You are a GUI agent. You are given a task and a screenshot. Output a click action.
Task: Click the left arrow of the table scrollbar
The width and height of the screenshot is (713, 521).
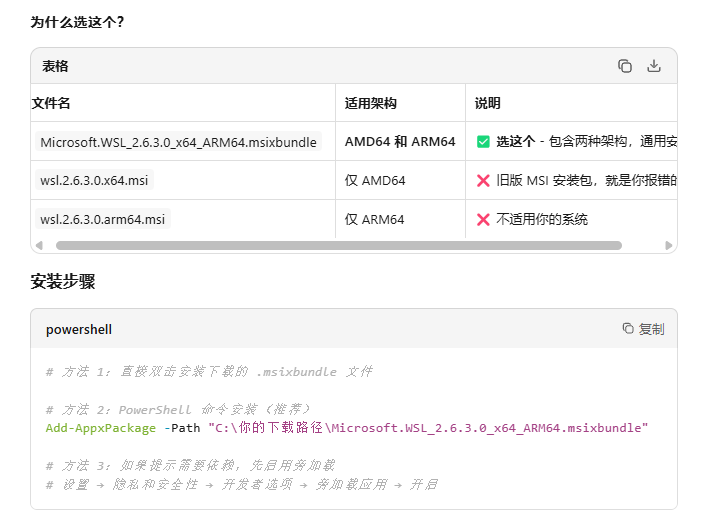pos(39,245)
